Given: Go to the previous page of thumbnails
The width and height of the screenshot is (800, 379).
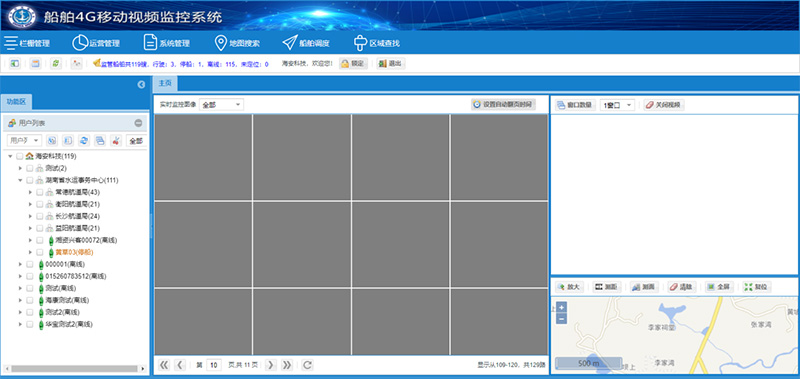Looking at the screenshot, I should [x=180, y=365].
